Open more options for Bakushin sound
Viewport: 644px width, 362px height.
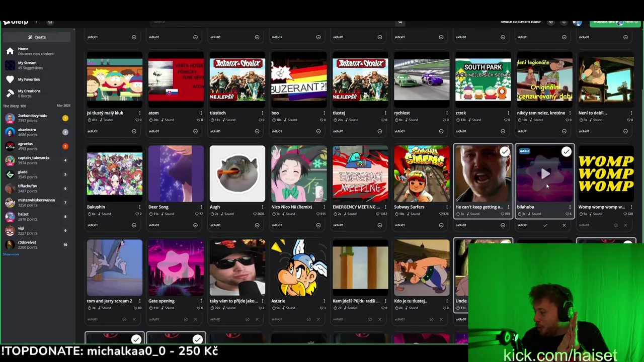pyautogui.click(x=139, y=207)
